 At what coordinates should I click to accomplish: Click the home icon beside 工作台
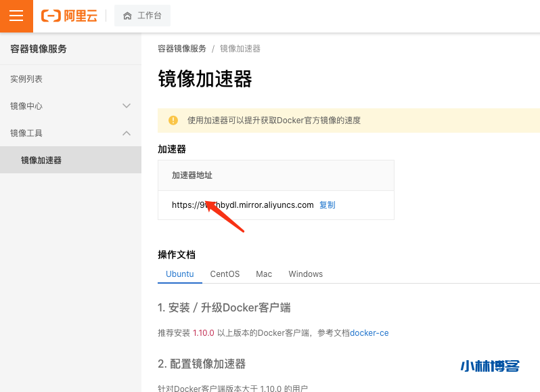click(x=127, y=16)
